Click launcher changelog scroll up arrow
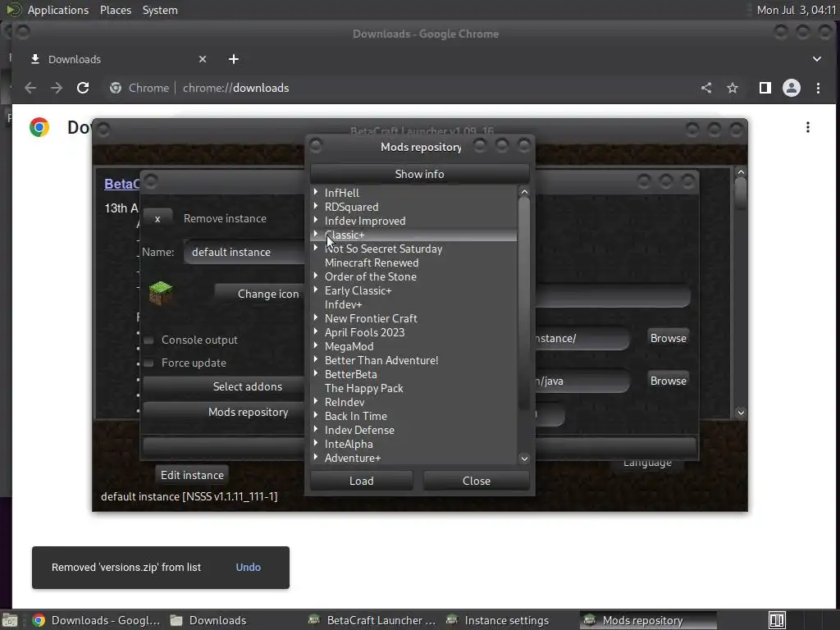Viewport: 840px width, 630px height. click(x=741, y=172)
